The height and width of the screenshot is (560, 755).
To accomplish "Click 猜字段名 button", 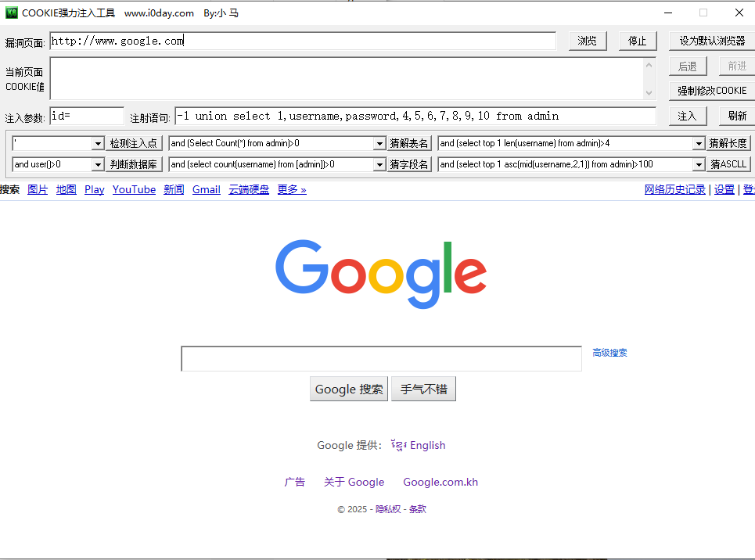I will (x=409, y=164).
